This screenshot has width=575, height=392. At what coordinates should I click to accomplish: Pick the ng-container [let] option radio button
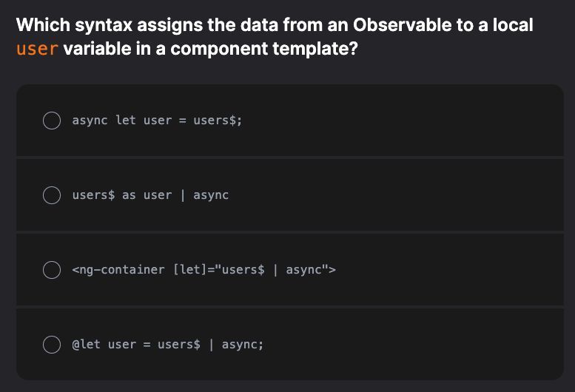[x=51, y=270]
